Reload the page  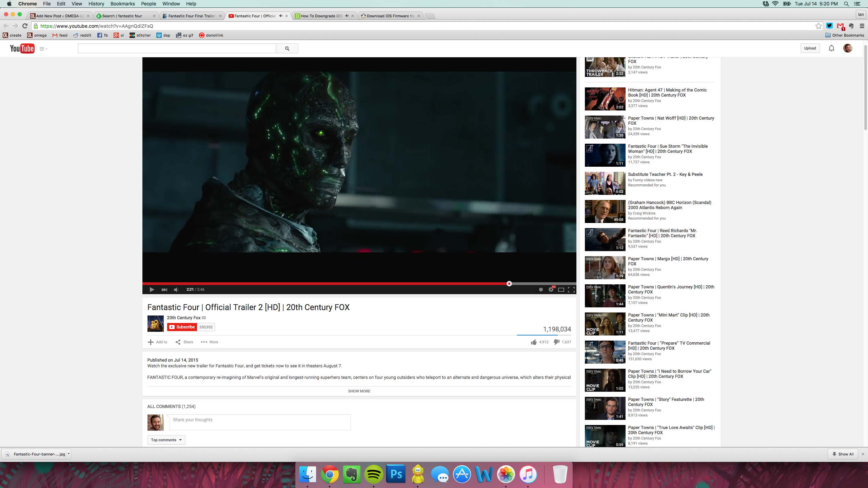(x=25, y=26)
